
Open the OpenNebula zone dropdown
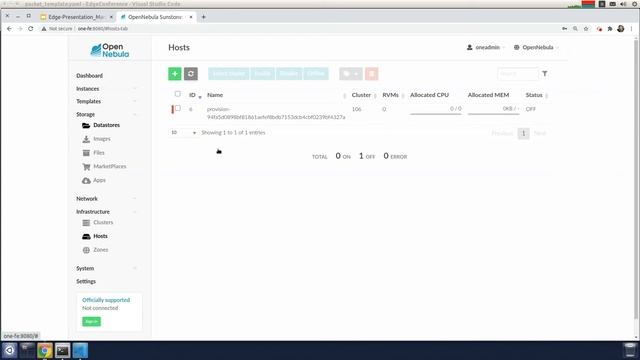[x=536, y=47]
